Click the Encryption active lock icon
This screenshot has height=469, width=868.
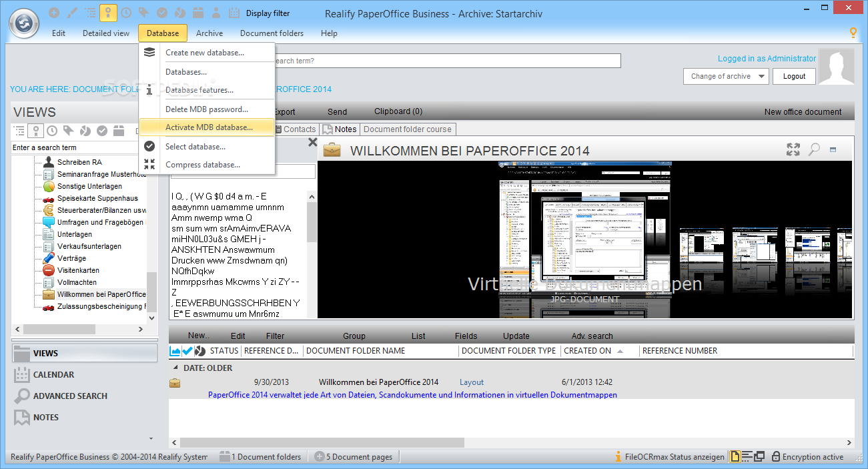[776, 457]
